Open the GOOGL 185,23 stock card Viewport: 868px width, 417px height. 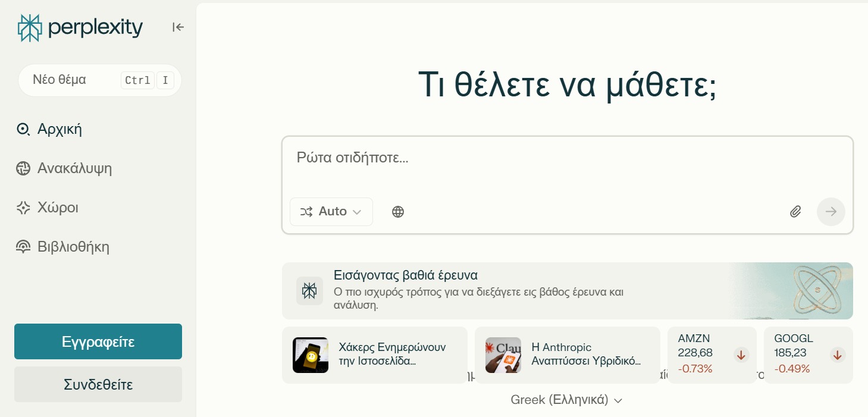[809, 355]
